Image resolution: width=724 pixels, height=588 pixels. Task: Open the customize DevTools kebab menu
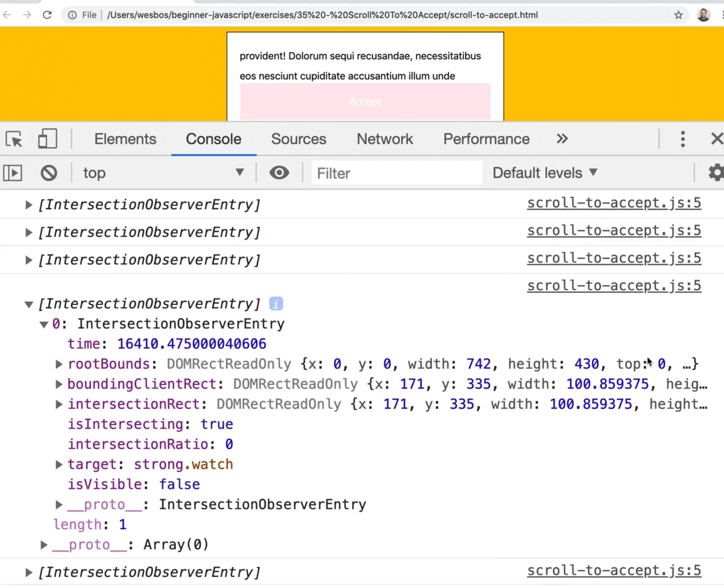click(x=683, y=139)
